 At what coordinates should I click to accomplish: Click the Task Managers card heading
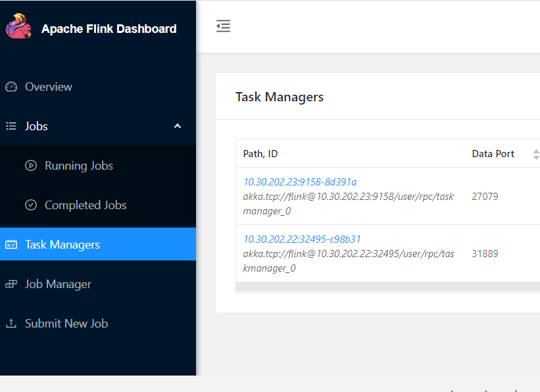[280, 97]
